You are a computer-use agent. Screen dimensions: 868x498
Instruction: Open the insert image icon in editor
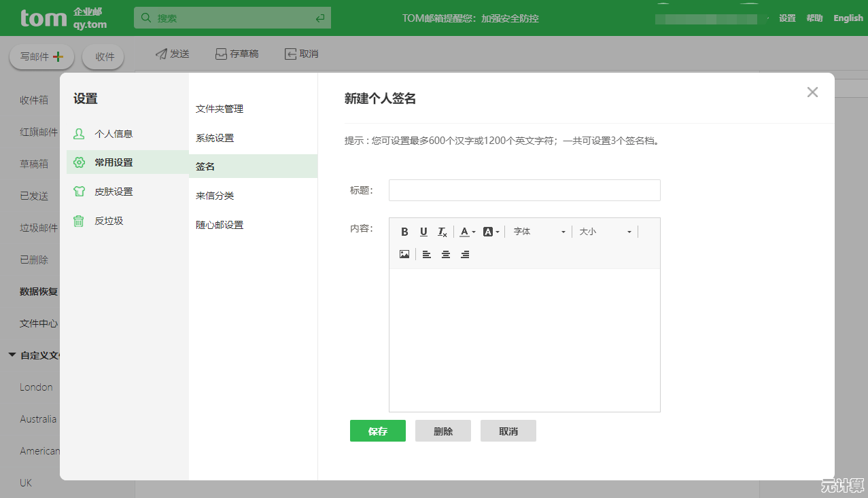(x=404, y=254)
